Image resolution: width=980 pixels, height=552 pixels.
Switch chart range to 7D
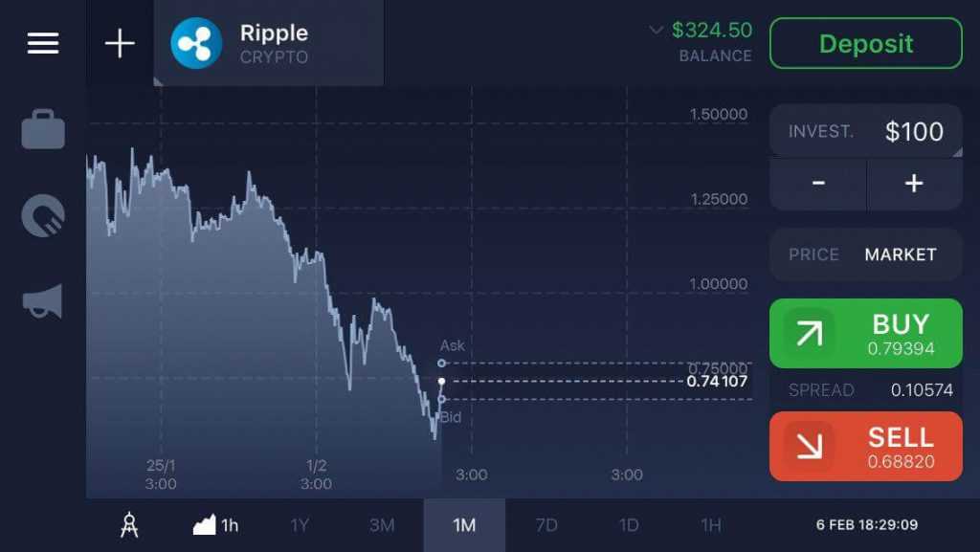pyautogui.click(x=546, y=525)
